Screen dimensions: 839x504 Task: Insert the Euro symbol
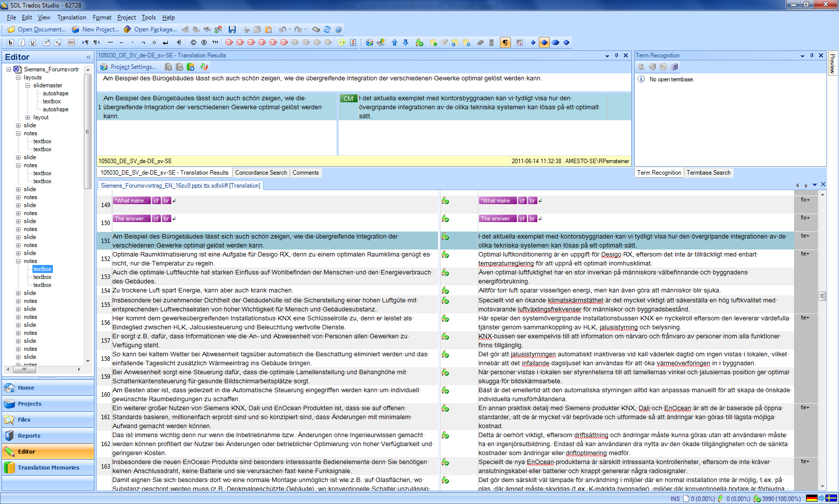(179, 42)
